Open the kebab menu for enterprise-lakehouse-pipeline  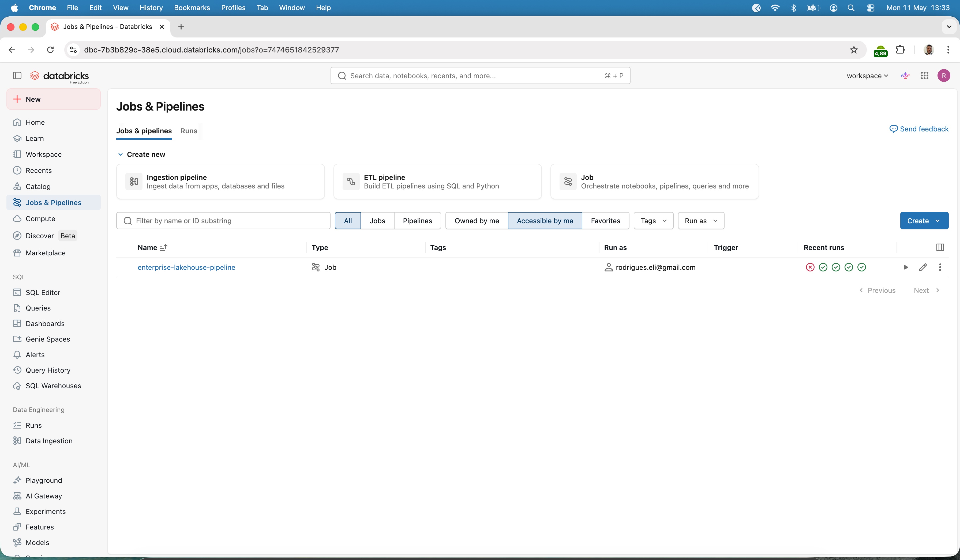pyautogui.click(x=940, y=267)
